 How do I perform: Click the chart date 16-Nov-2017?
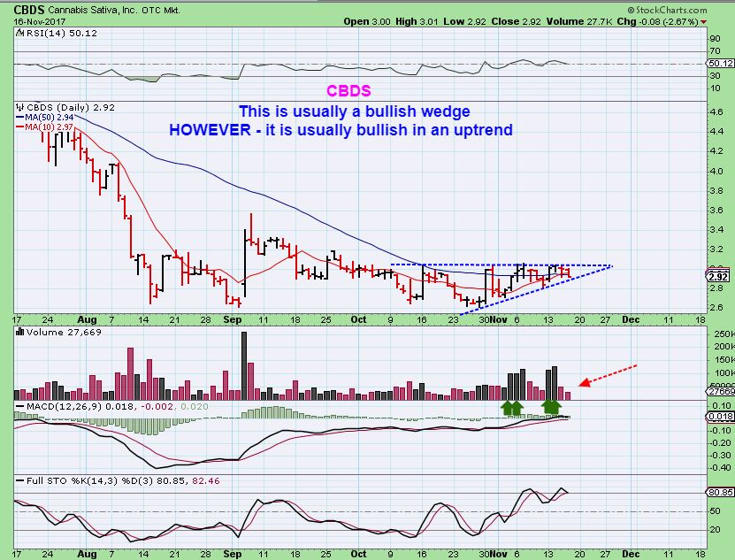(x=40, y=21)
